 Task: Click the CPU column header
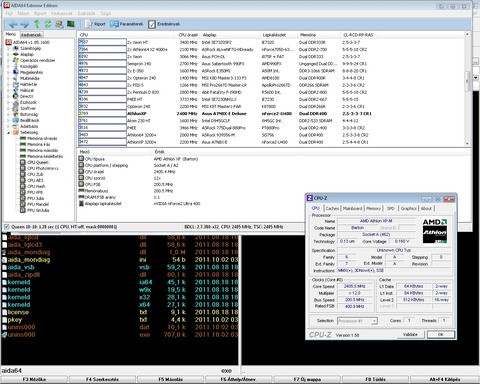pos(127,35)
